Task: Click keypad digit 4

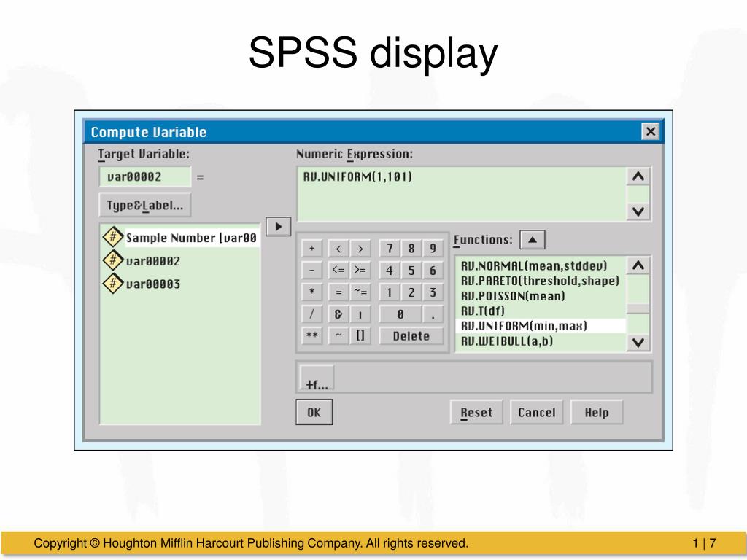Action: 390,270
